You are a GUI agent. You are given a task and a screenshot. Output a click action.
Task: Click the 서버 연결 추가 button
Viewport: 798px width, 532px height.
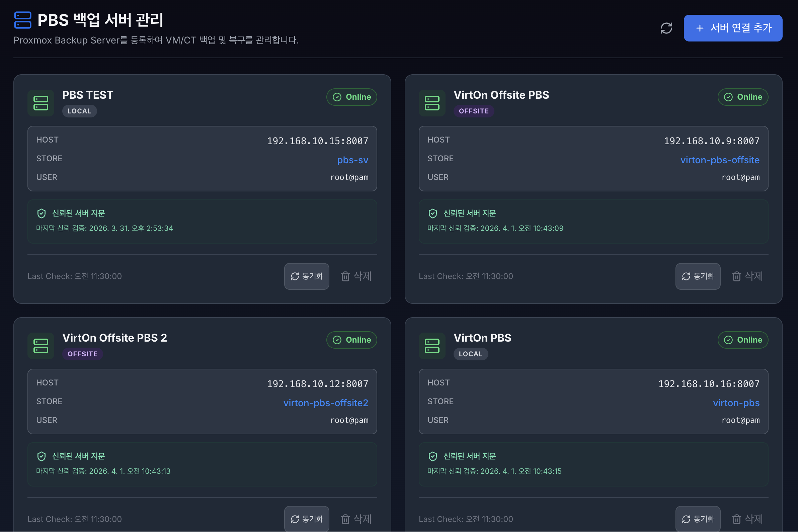[732, 28]
